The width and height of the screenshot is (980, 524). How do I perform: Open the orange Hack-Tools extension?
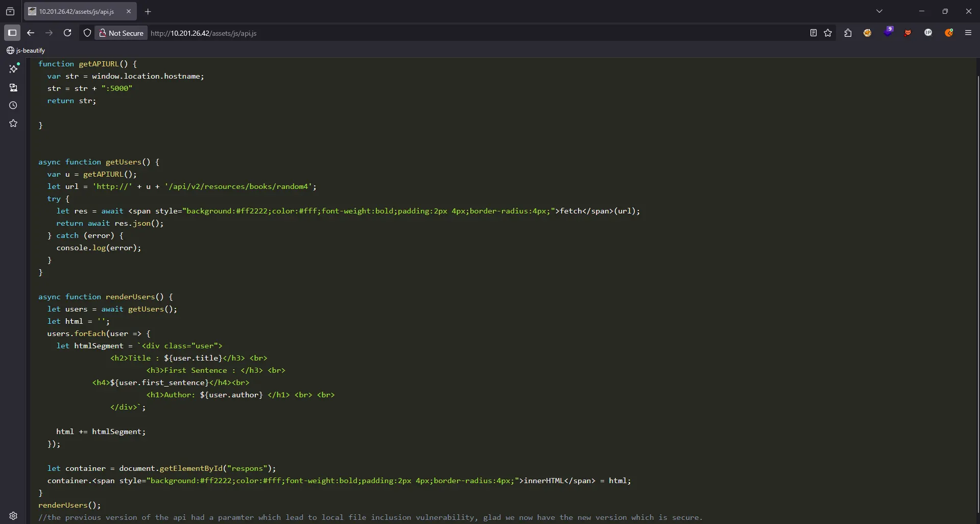click(x=949, y=33)
